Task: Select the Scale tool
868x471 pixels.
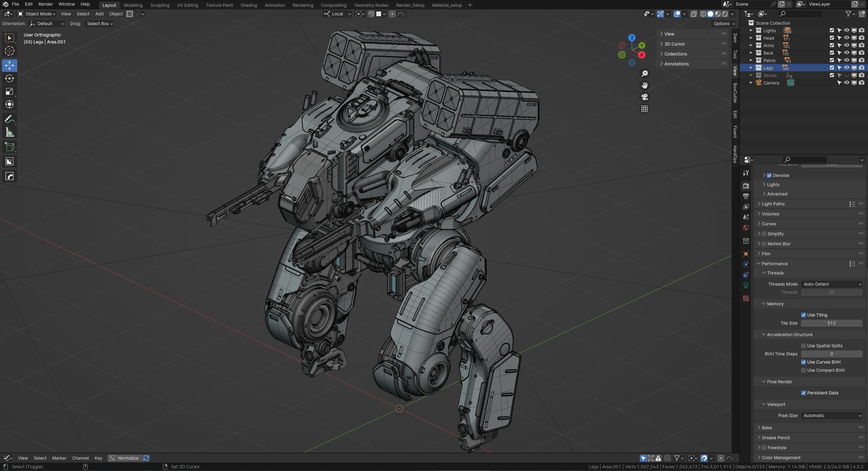Action: coord(10,92)
